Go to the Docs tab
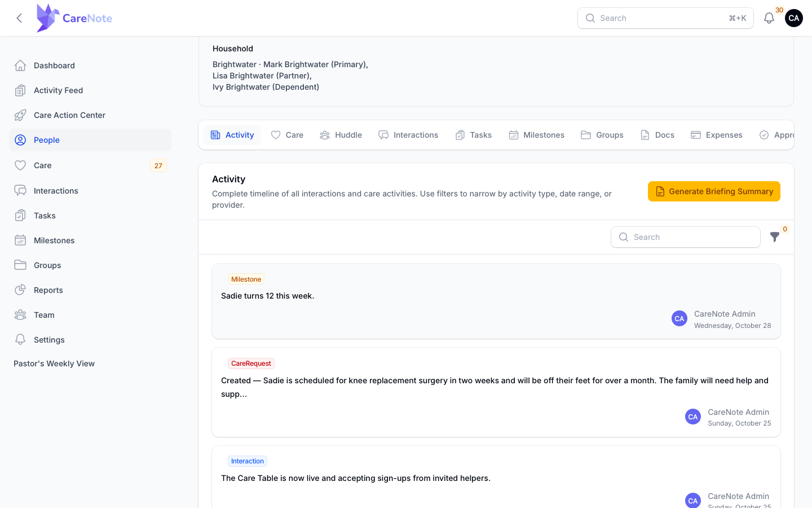The width and height of the screenshot is (812, 508). (x=657, y=135)
